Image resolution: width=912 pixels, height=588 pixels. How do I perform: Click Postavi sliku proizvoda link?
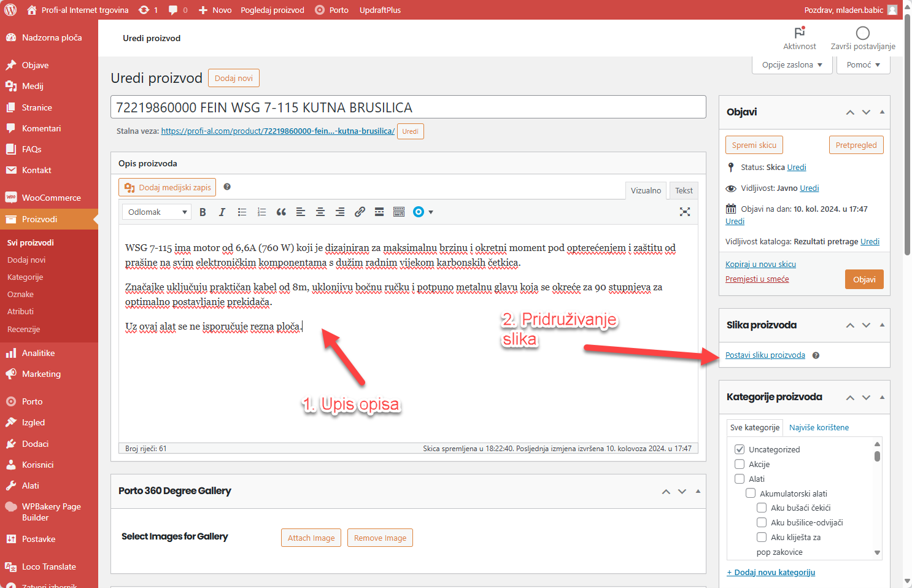[765, 355]
